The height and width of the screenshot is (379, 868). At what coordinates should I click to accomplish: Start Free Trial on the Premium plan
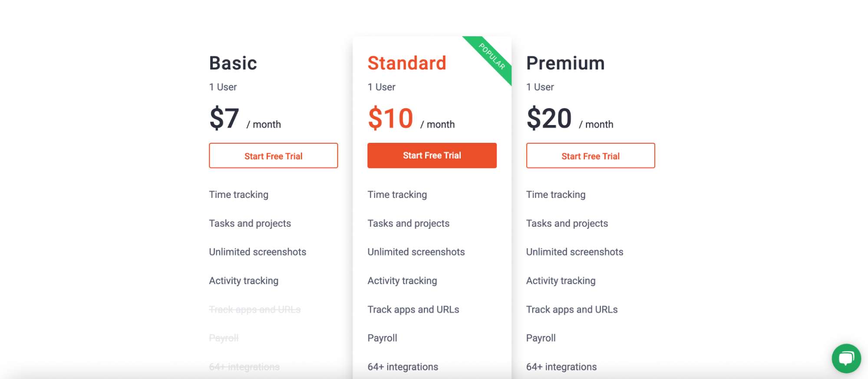click(x=590, y=155)
